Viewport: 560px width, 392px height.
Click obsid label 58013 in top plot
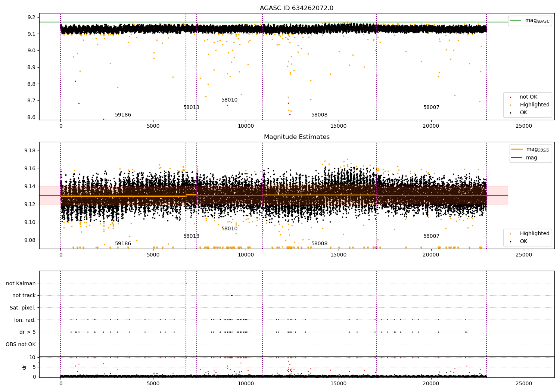[x=191, y=108]
